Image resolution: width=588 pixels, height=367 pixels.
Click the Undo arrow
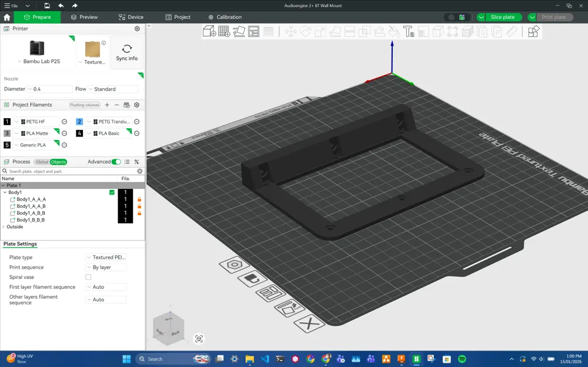(x=61, y=6)
